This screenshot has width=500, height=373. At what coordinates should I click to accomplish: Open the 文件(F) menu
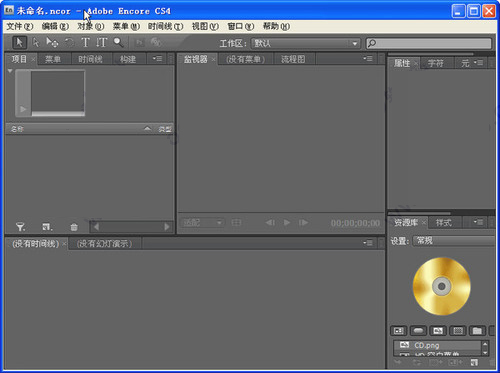click(x=20, y=26)
